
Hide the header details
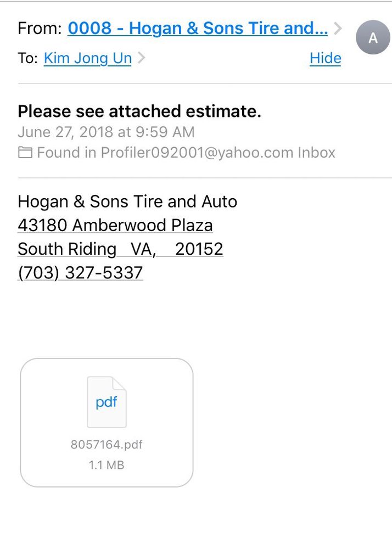325,58
